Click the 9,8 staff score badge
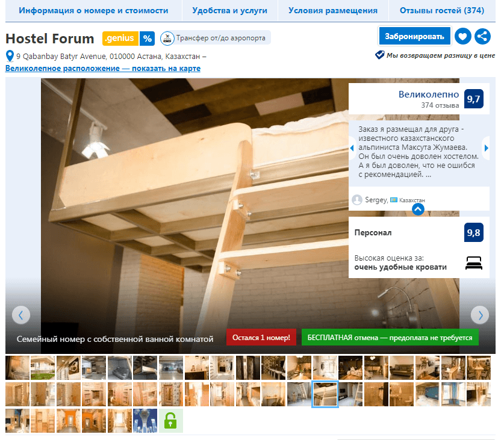This screenshot has height=440, width=504. coord(473,232)
